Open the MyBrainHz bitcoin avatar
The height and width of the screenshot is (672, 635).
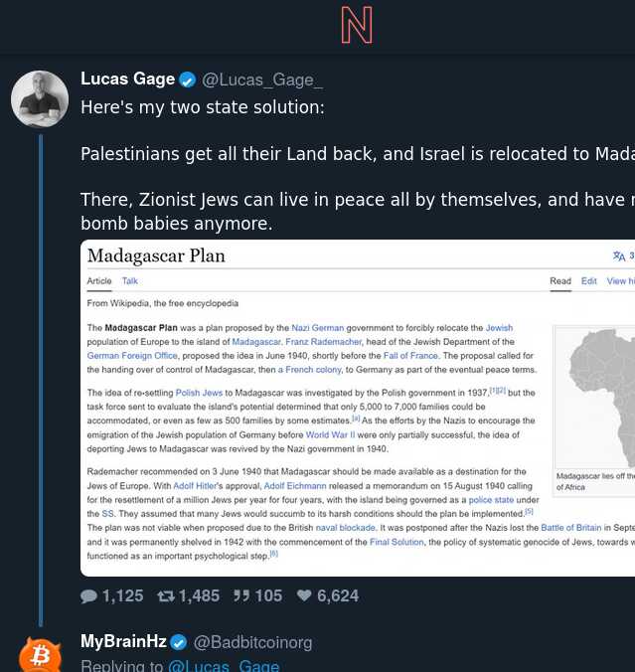click(40, 655)
